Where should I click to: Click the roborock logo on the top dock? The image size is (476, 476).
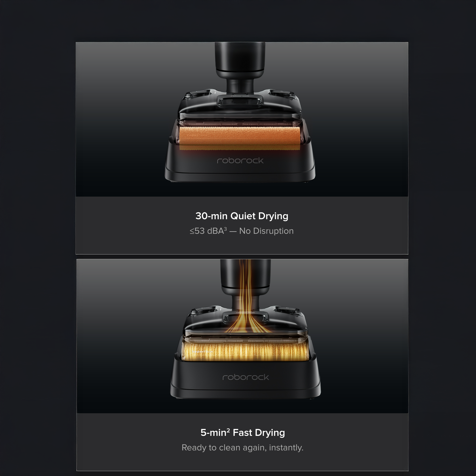tap(240, 161)
